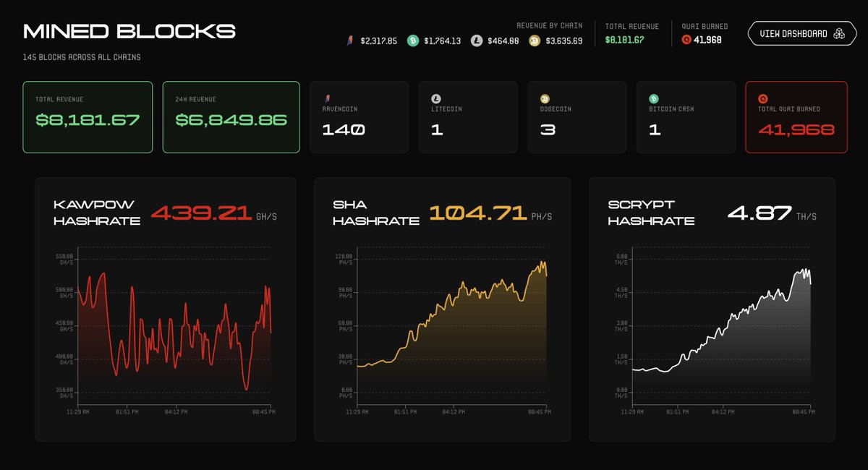Viewport: 868px width, 470px height.
Task: Click the Quai icon in Total Quai Burned card
Action: (762, 98)
